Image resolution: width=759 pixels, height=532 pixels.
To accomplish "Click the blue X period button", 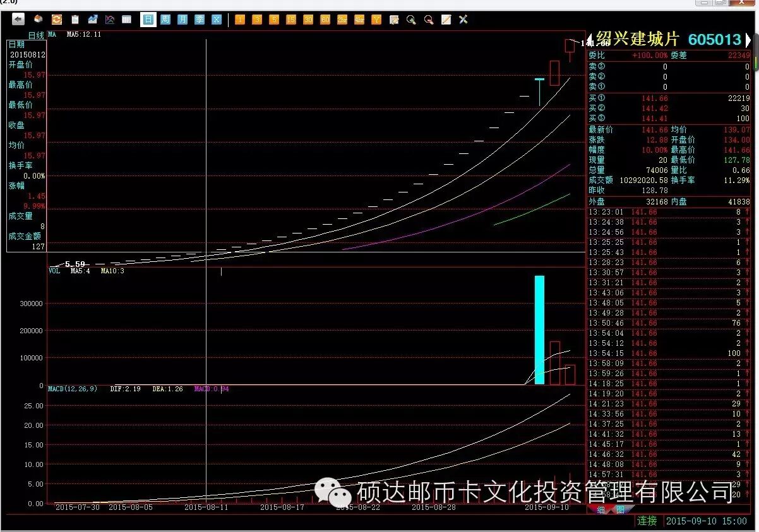I will pos(217,20).
